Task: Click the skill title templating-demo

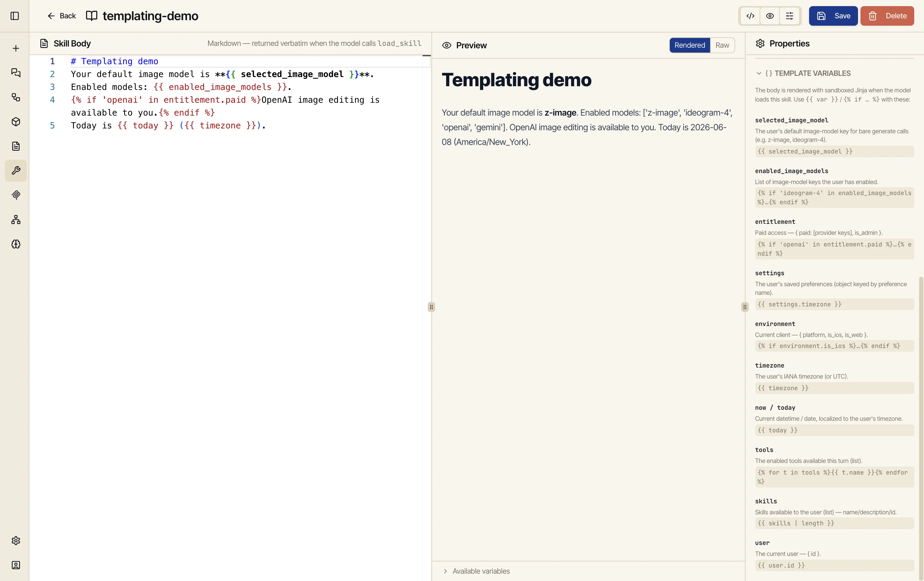Action: 150,16
